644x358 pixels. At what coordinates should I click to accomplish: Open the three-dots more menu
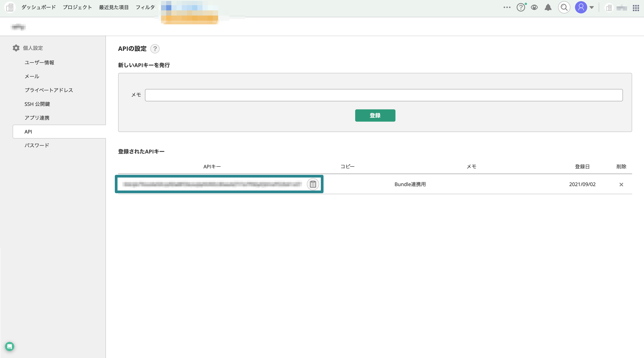(507, 7)
